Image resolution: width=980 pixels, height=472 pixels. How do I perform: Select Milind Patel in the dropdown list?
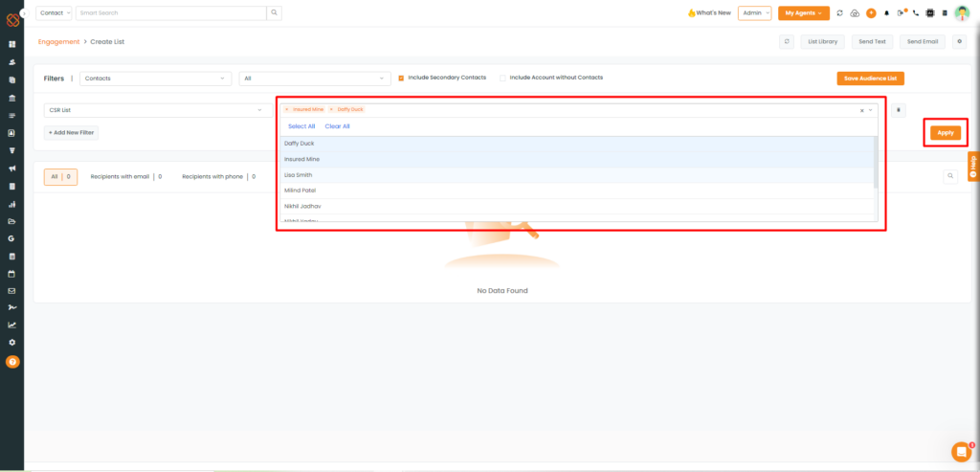tap(577, 191)
